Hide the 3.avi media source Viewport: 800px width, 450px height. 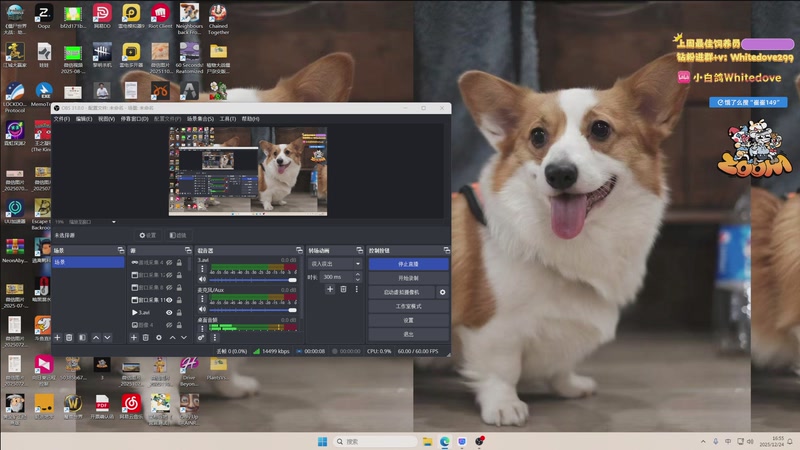point(169,313)
